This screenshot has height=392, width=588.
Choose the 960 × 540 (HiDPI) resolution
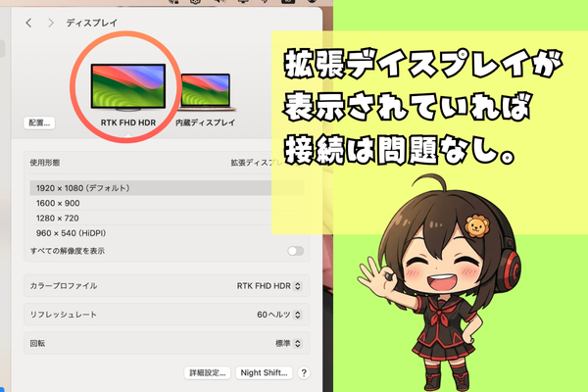pyautogui.click(x=167, y=233)
